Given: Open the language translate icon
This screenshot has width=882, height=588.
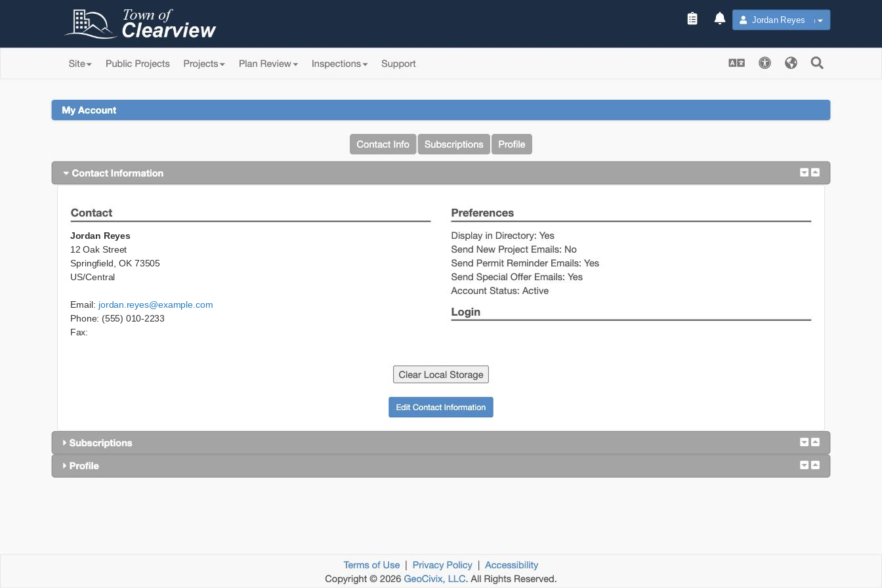Looking at the screenshot, I should click(736, 63).
